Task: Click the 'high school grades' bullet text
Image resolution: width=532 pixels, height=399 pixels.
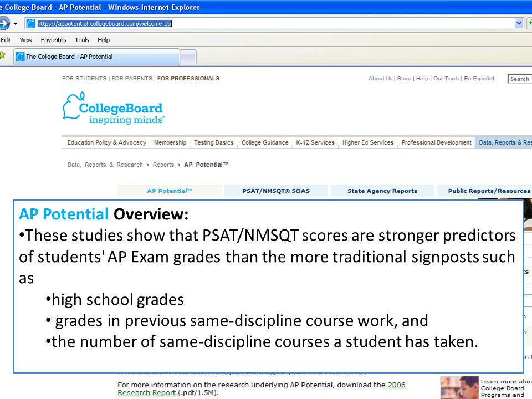Action: 117,300
